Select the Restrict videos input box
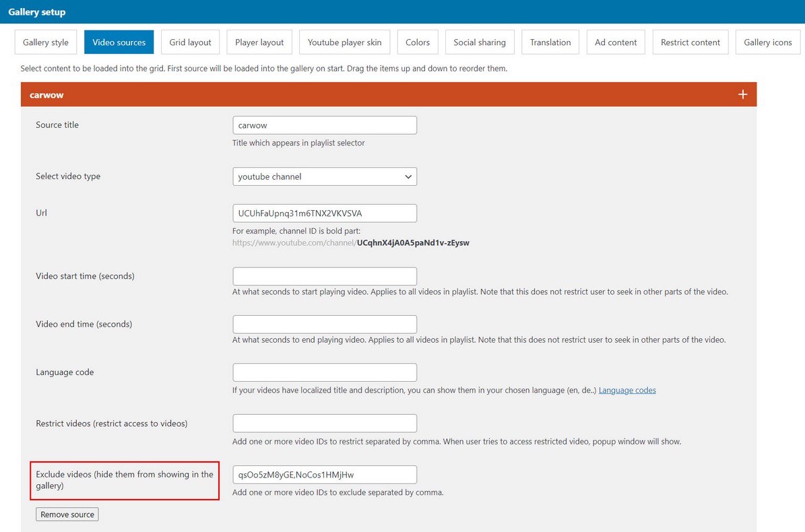This screenshot has height=532, width=805. point(325,423)
